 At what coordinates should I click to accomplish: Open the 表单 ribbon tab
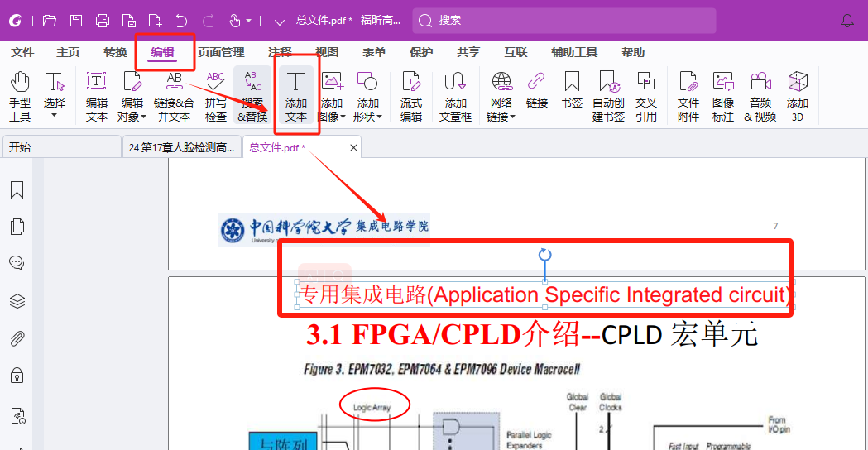[x=374, y=52]
